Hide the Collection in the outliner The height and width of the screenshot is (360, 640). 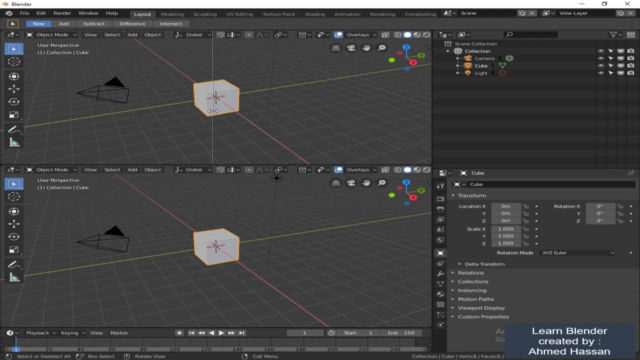(600, 51)
